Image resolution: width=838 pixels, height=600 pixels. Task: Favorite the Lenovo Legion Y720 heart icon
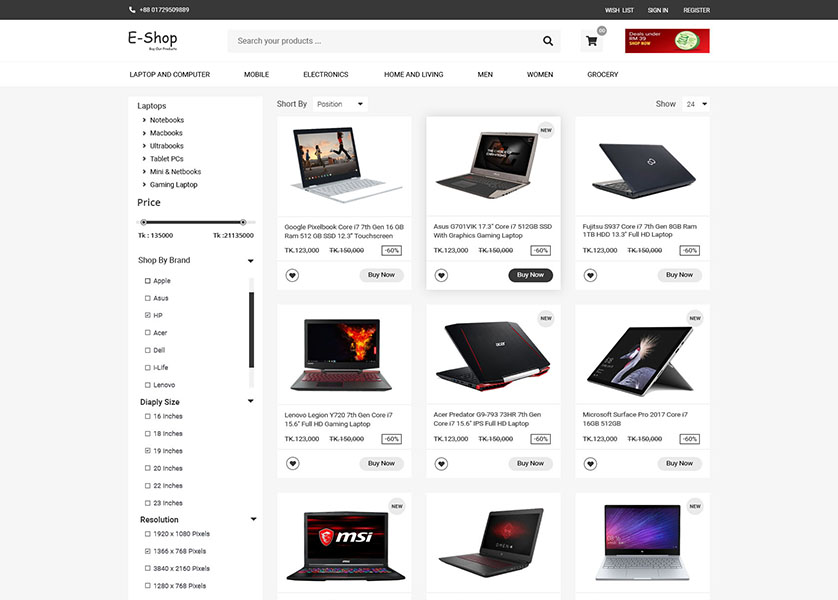click(x=292, y=463)
